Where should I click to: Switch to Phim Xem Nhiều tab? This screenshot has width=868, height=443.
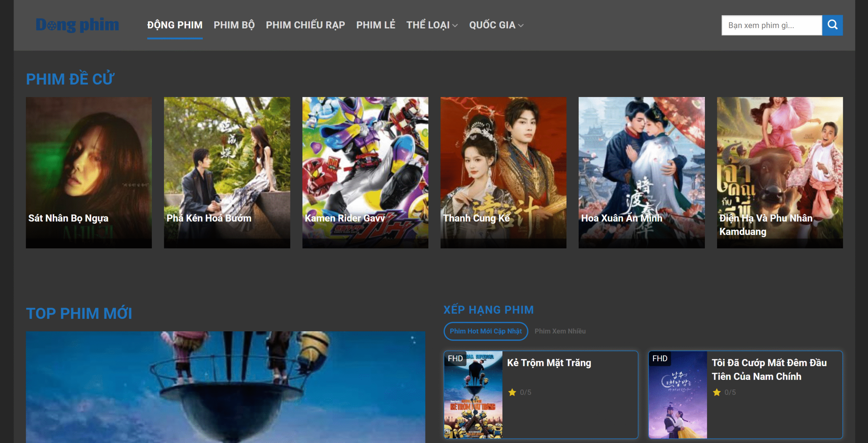tap(560, 331)
